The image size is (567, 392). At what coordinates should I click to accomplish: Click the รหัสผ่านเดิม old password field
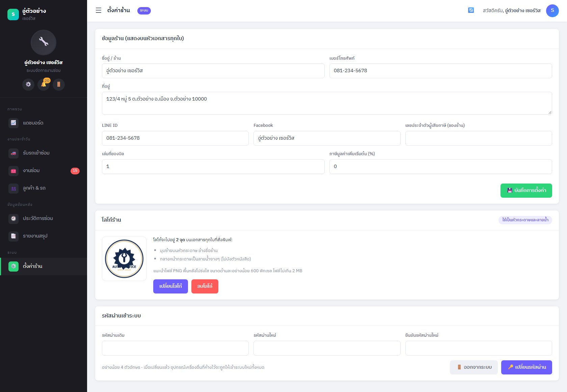(175, 348)
